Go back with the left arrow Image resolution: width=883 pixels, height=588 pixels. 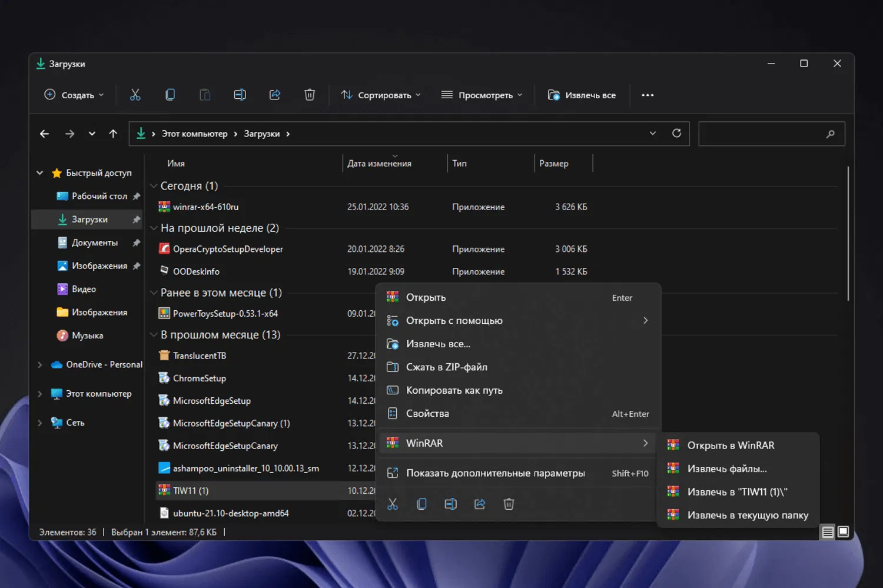tap(44, 134)
